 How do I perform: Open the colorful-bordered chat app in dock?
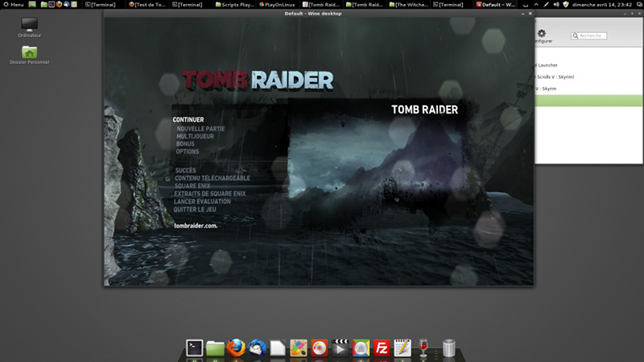[x=361, y=348]
